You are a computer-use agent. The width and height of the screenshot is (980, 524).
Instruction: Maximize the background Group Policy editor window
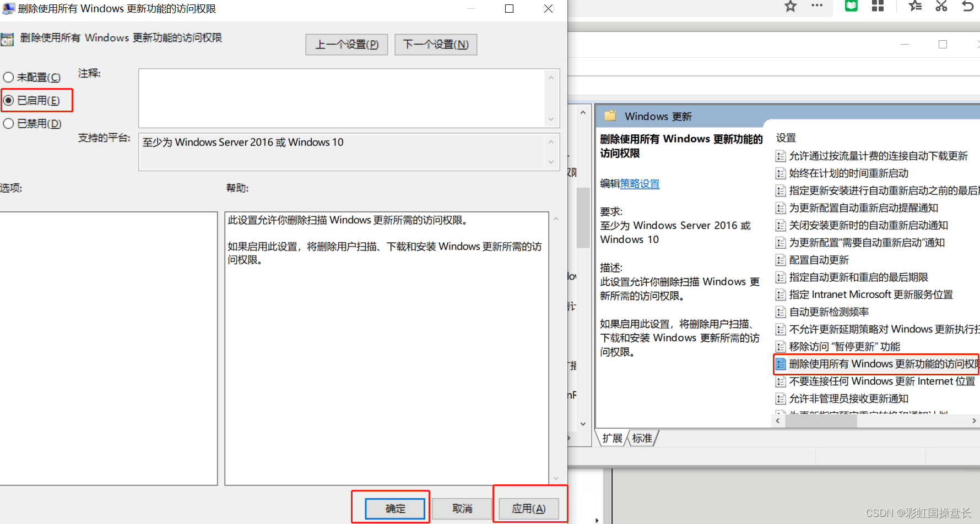[943, 45]
